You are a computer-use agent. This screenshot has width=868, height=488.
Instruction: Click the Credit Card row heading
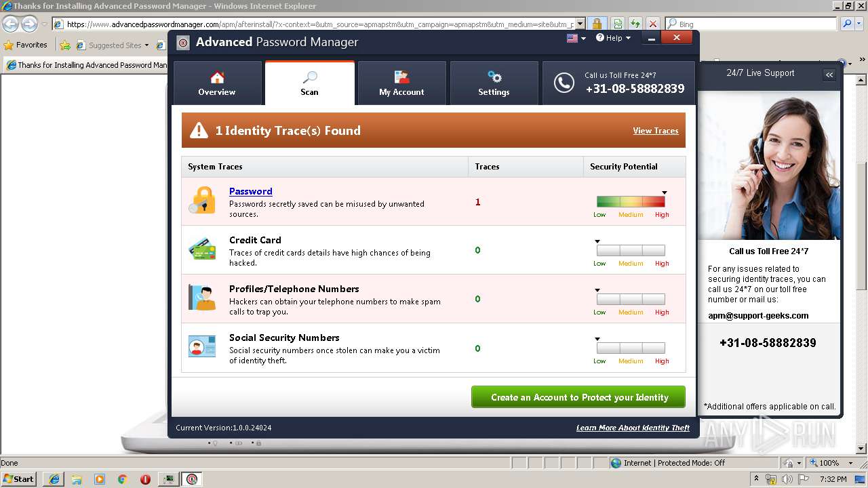pyautogui.click(x=255, y=240)
